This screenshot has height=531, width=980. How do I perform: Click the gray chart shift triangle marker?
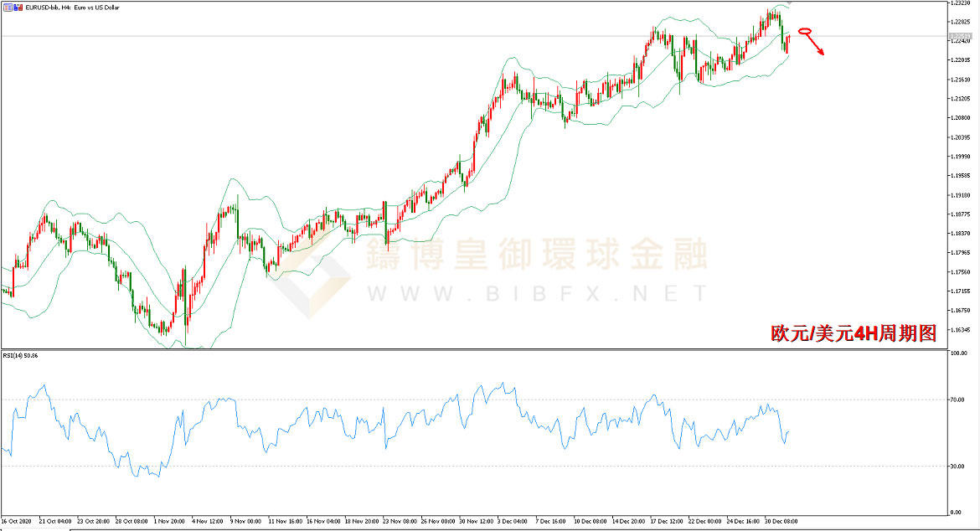787,4
